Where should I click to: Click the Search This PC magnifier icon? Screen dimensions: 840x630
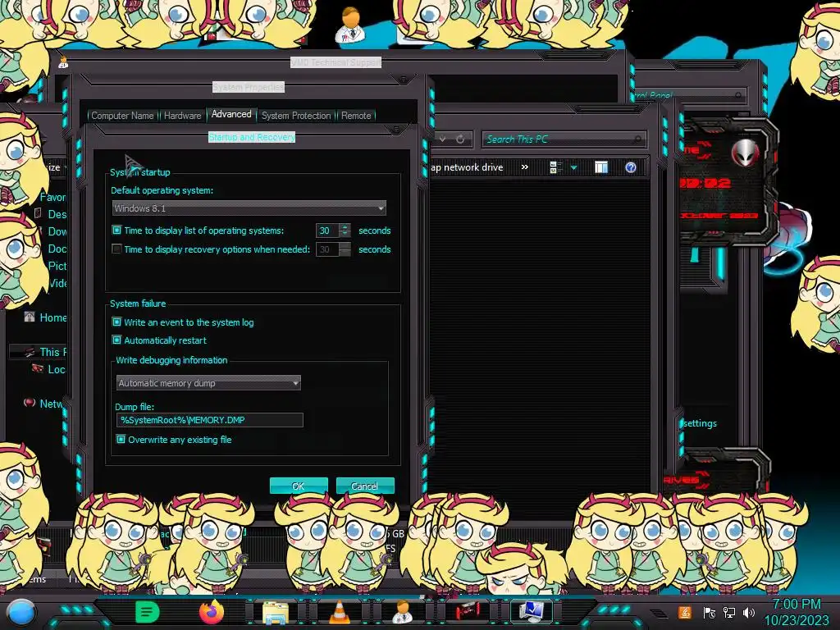click(637, 139)
